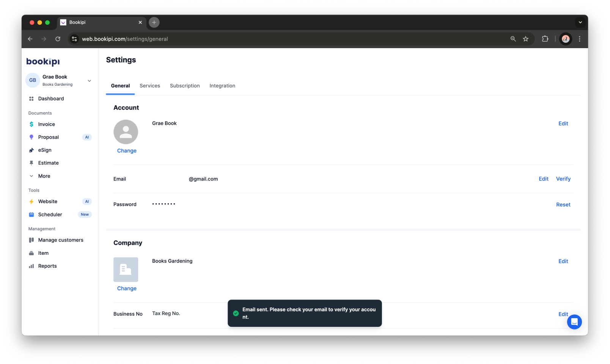Open the Estimate section
Image resolution: width=610 pixels, height=364 pixels.
48,163
